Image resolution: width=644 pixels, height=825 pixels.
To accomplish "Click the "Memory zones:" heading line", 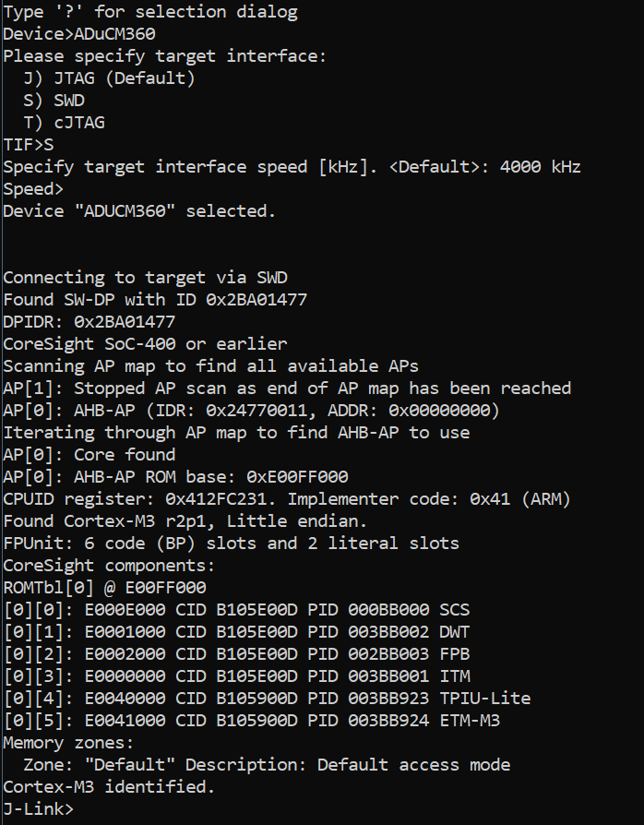I will tap(69, 743).
